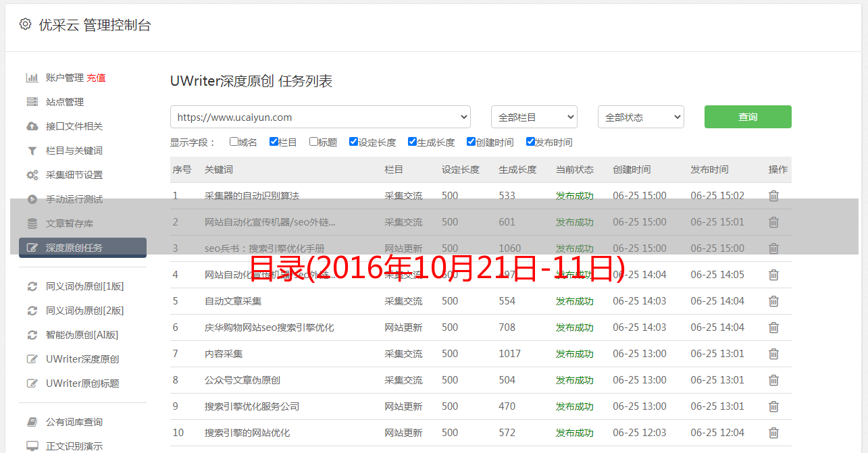This screenshot has width=868, height=453.
Task: Open 同义词伪原创[1版] in sidebar
Action: point(84,286)
